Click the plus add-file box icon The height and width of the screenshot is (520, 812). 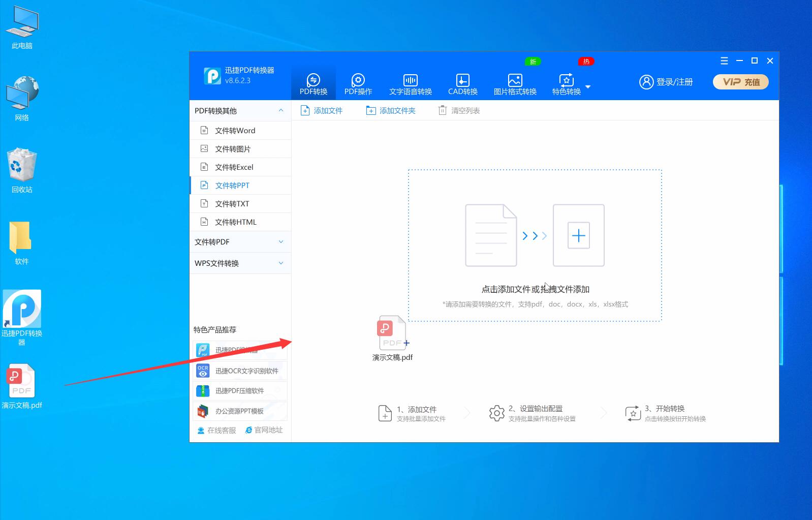pos(579,235)
